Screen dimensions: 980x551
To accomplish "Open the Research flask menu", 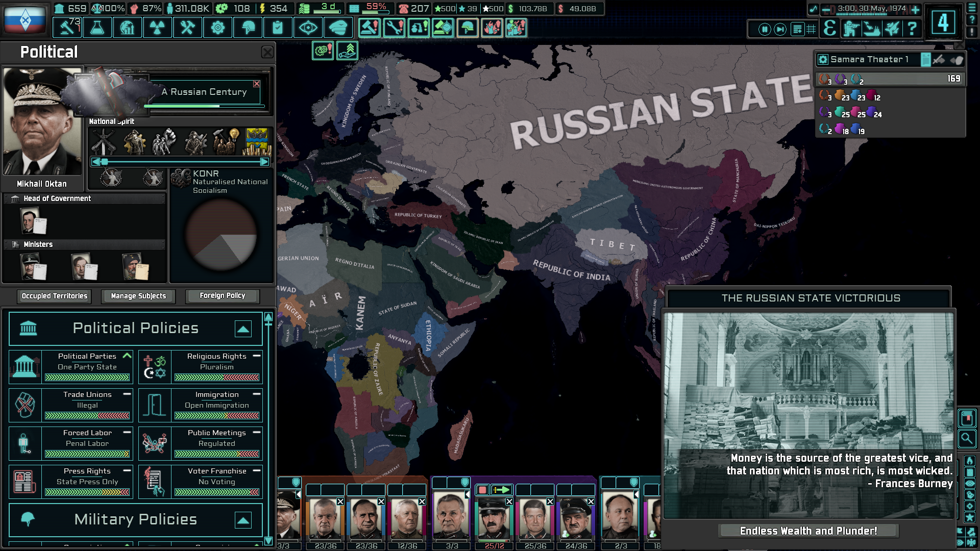I will coord(97,28).
